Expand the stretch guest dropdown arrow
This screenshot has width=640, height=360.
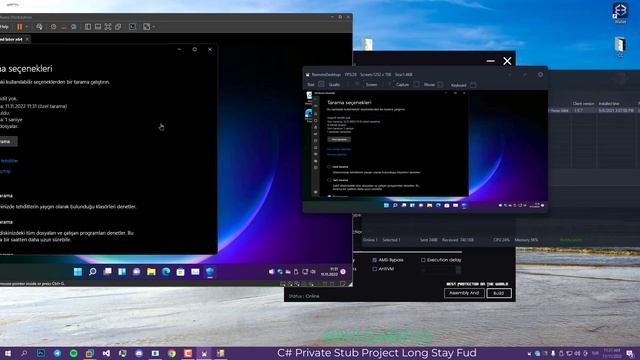(153, 27)
